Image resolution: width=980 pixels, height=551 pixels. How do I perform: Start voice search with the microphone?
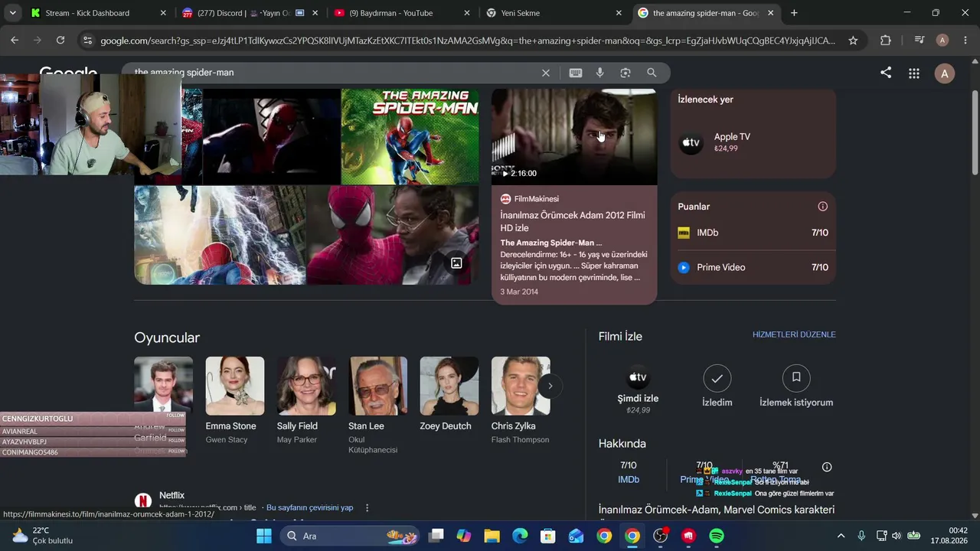(600, 73)
